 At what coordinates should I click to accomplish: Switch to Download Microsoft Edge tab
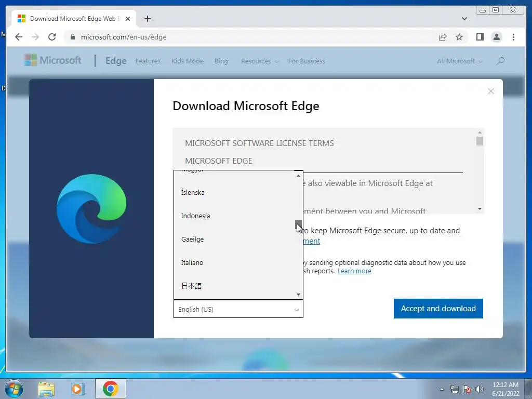click(x=74, y=19)
